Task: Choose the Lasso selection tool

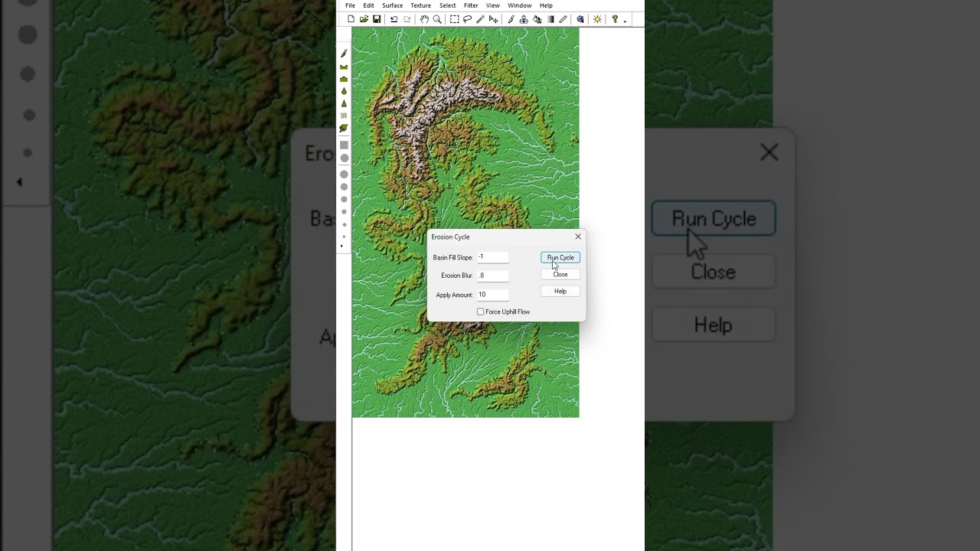Action: point(467,19)
